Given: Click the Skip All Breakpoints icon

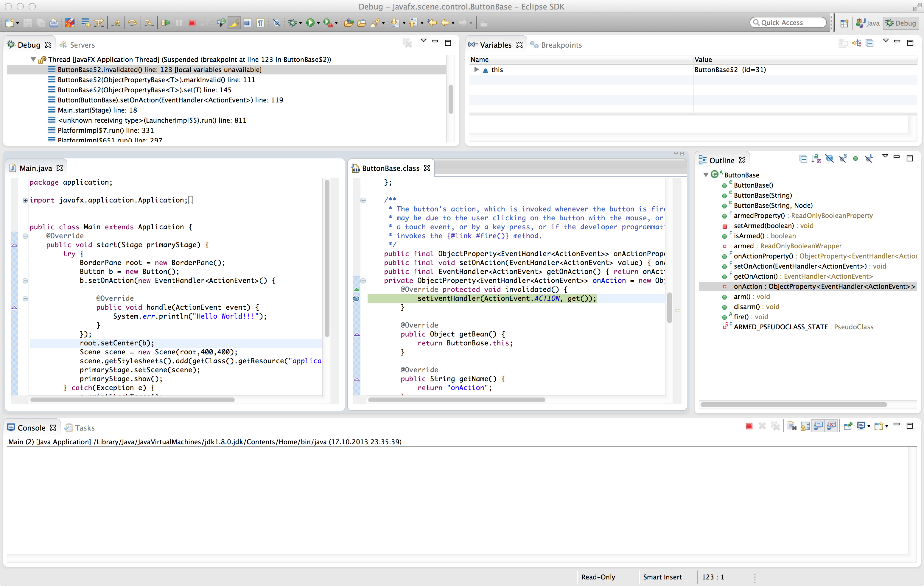Looking at the screenshot, I should 276,23.
